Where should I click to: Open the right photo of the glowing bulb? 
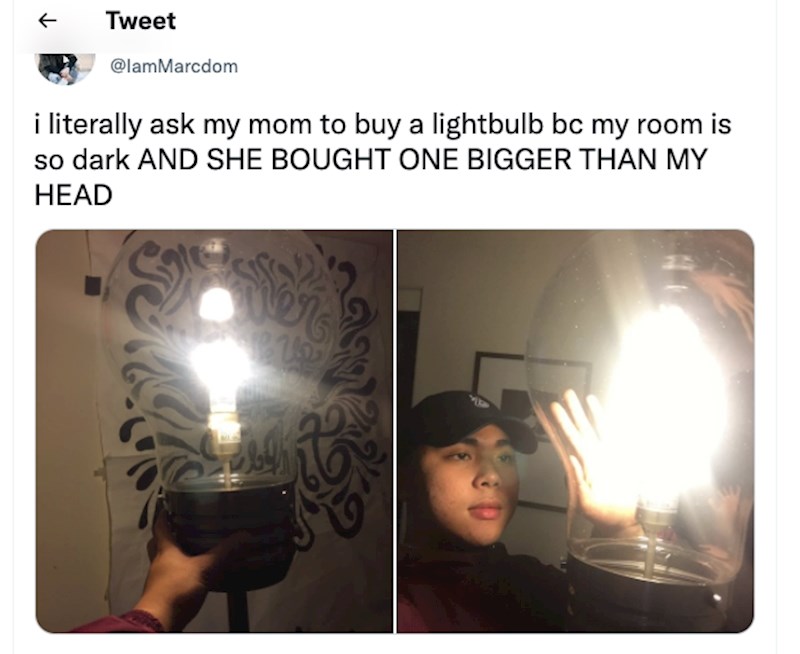pos(576,432)
